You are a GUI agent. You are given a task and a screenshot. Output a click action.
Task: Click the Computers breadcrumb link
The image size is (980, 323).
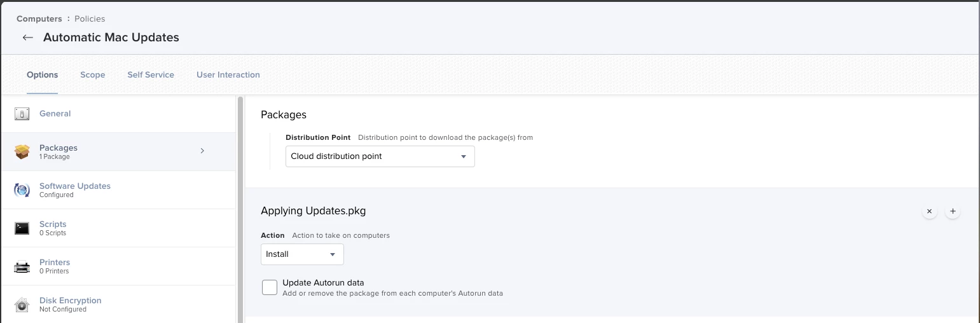click(x=39, y=19)
